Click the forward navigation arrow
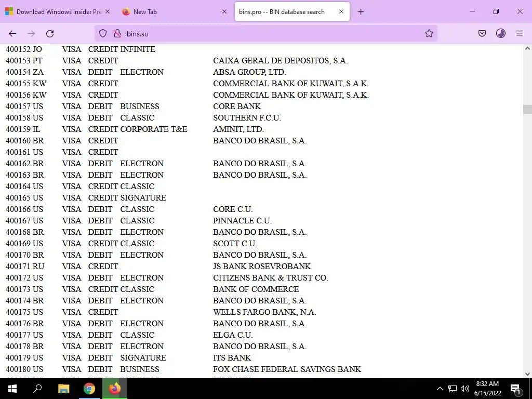The height and width of the screenshot is (399, 532). tap(31, 34)
